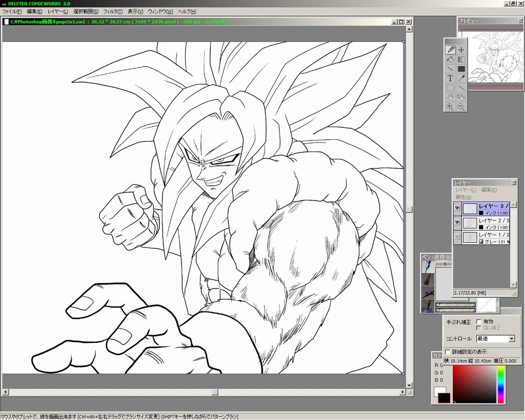Open 属性(A) menu in the Layer panel
This screenshot has width=525, height=420.
pyautogui.click(x=464, y=197)
